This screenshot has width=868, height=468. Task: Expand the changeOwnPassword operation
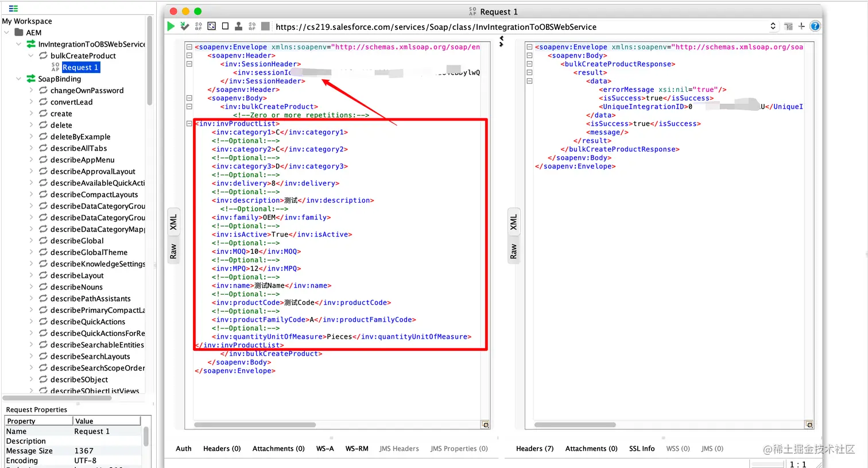pos(31,90)
